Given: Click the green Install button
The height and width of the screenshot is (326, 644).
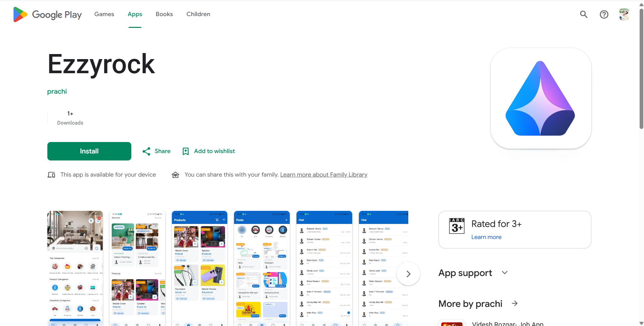Looking at the screenshot, I should click(x=89, y=151).
